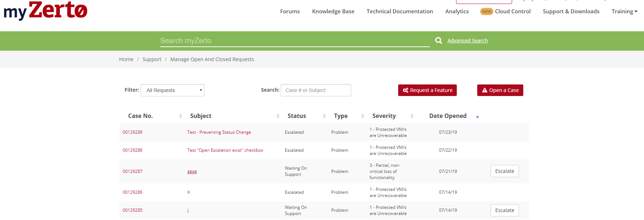The image size is (644, 220).
Task: Go to Forums
Action: coord(290,12)
